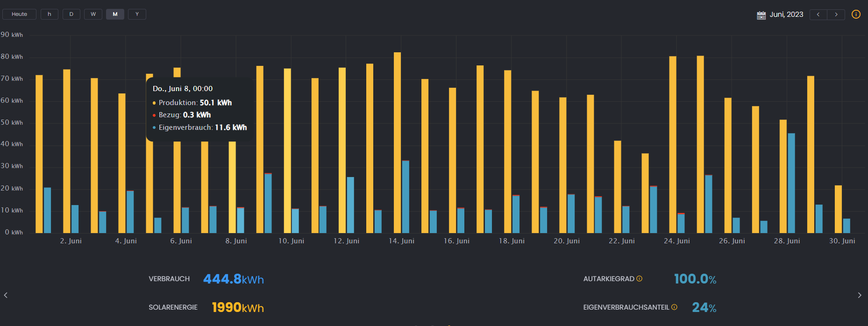868x326 pixels.
Task: Go to previous month with left arrow
Action: [818, 14]
